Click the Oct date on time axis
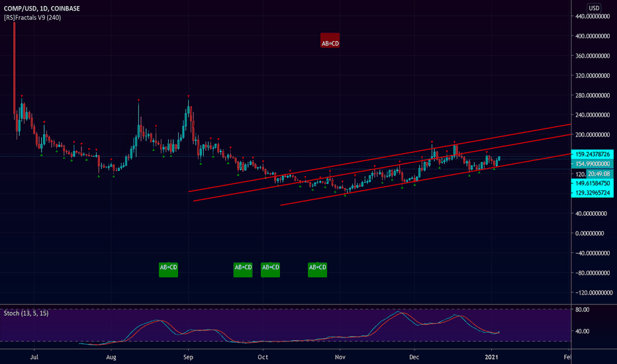617x364 pixels. point(263,357)
